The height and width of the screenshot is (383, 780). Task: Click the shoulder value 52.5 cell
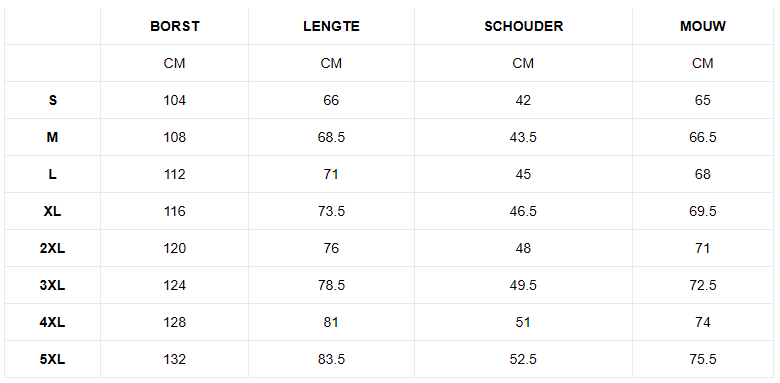click(523, 359)
